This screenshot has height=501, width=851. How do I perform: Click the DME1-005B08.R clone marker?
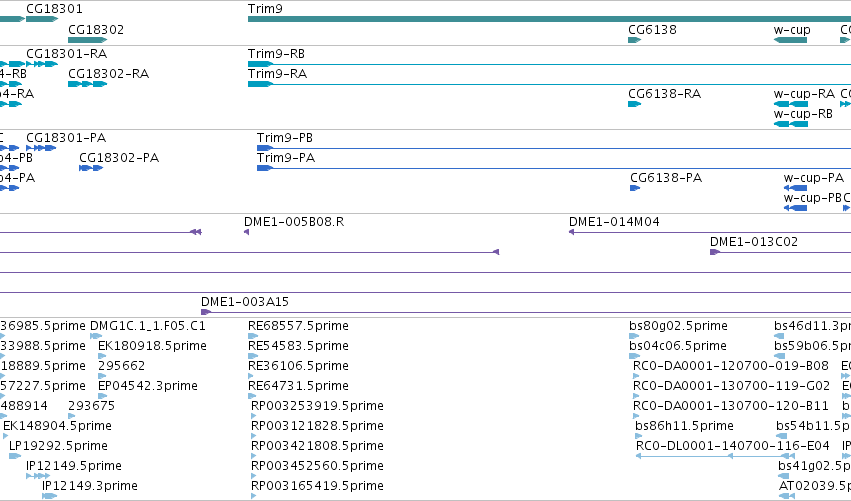click(x=246, y=232)
